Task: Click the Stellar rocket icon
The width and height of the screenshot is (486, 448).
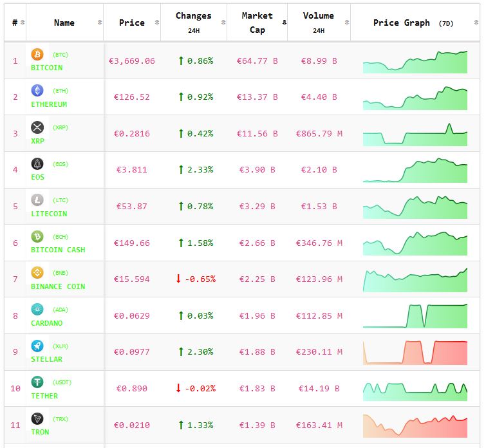Action: [x=37, y=346]
